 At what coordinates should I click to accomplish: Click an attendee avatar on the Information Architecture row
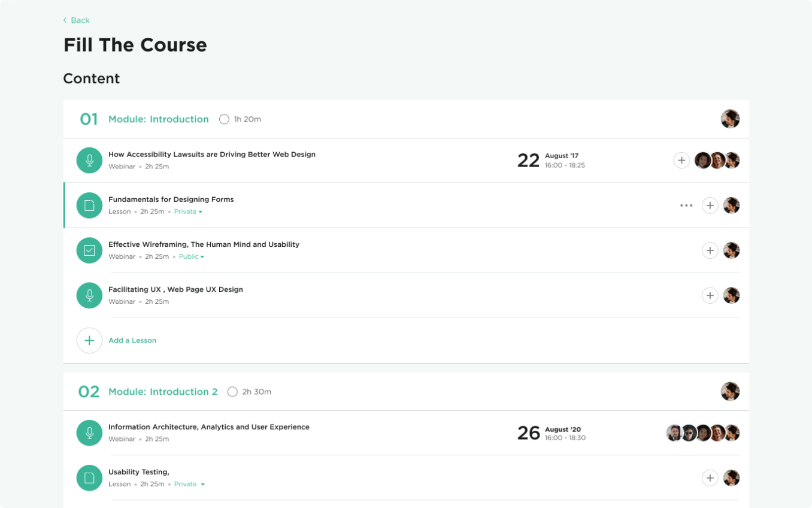702,433
